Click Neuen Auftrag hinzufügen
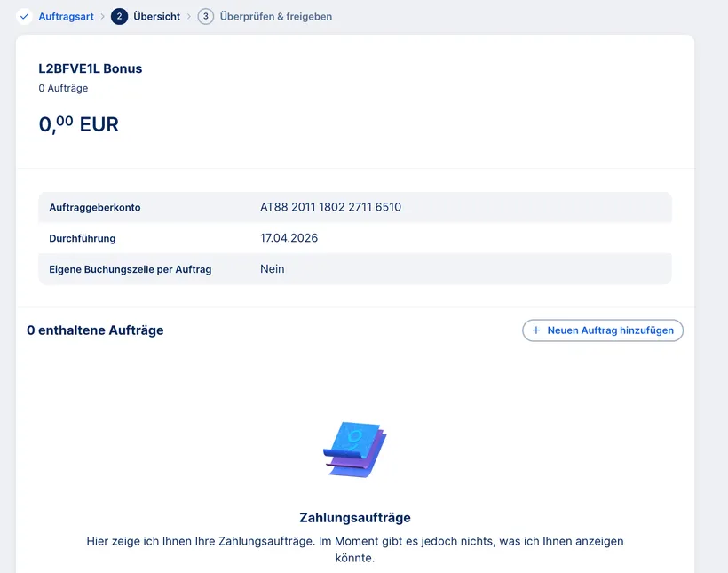Image resolution: width=728 pixels, height=573 pixels. point(603,330)
